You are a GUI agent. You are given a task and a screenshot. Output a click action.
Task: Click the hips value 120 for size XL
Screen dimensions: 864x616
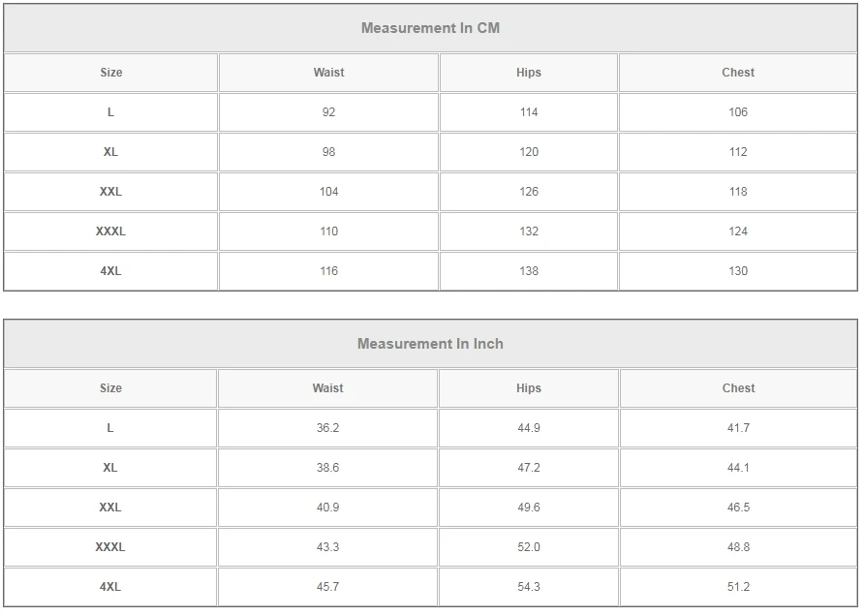tap(529, 152)
